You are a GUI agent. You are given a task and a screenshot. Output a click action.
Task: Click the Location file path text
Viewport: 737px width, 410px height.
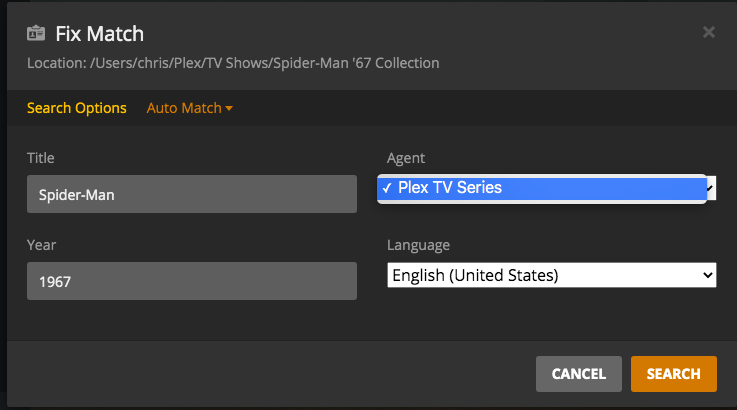point(233,63)
